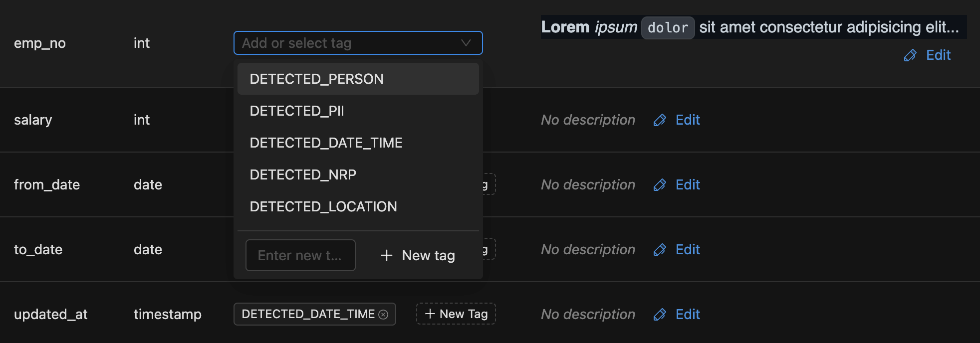Edit the from_date description

click(677, 184)
